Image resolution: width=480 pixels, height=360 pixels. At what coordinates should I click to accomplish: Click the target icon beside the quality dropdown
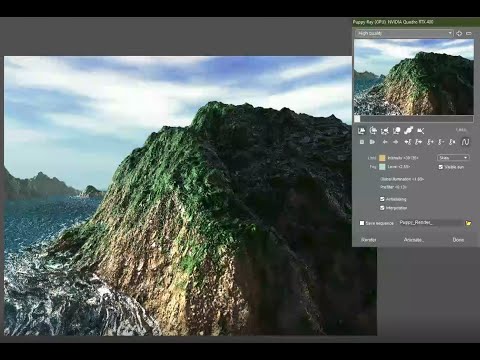click(x=459, y=33)
